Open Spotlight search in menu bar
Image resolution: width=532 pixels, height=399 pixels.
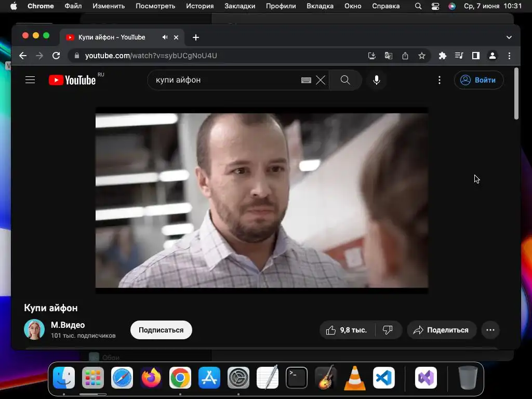pos(418,6)
